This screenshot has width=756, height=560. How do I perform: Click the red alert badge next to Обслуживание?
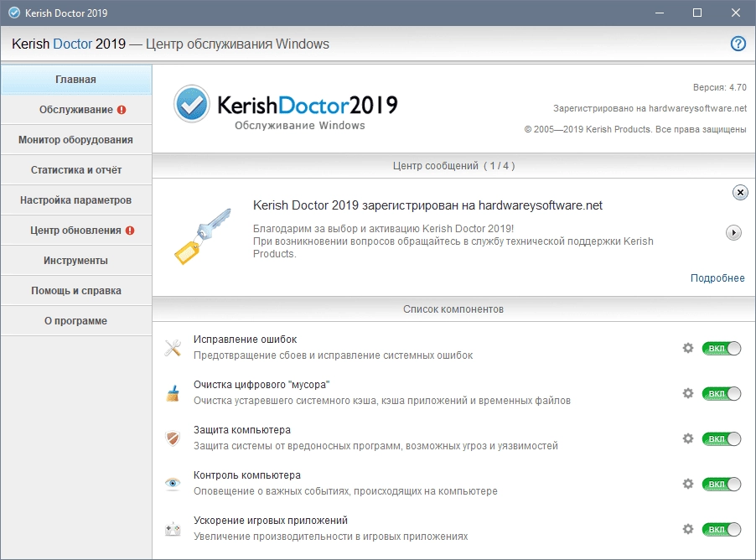[122, 110]
